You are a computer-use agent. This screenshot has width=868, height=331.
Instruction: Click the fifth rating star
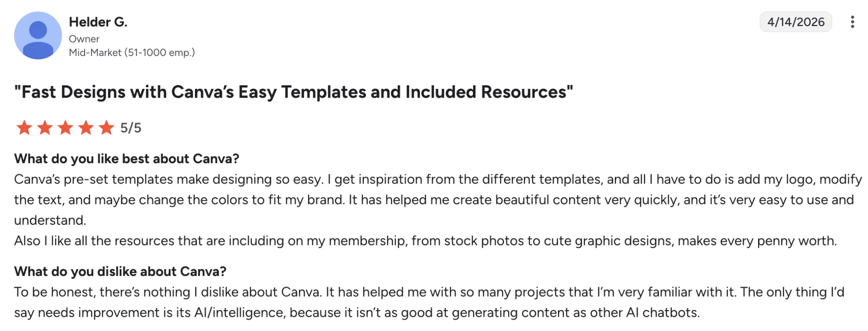tap(106, 128)
